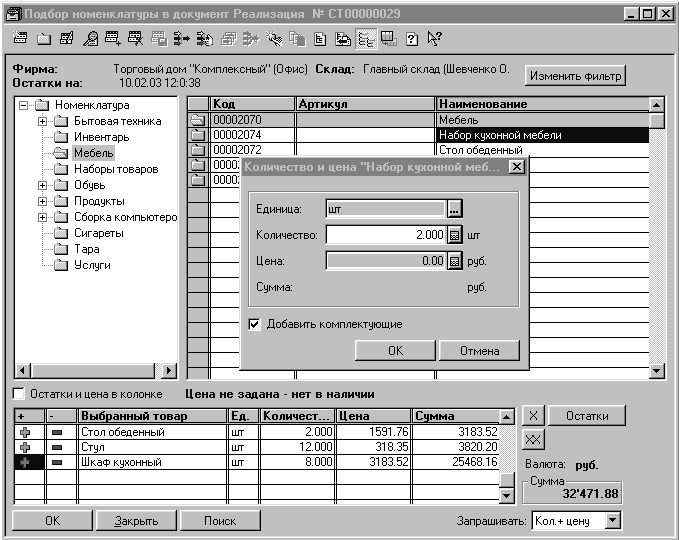This screenshot has height=540, width=679.
Task: Select the Наборы товаров tree folder
Action: coord(116,169)
